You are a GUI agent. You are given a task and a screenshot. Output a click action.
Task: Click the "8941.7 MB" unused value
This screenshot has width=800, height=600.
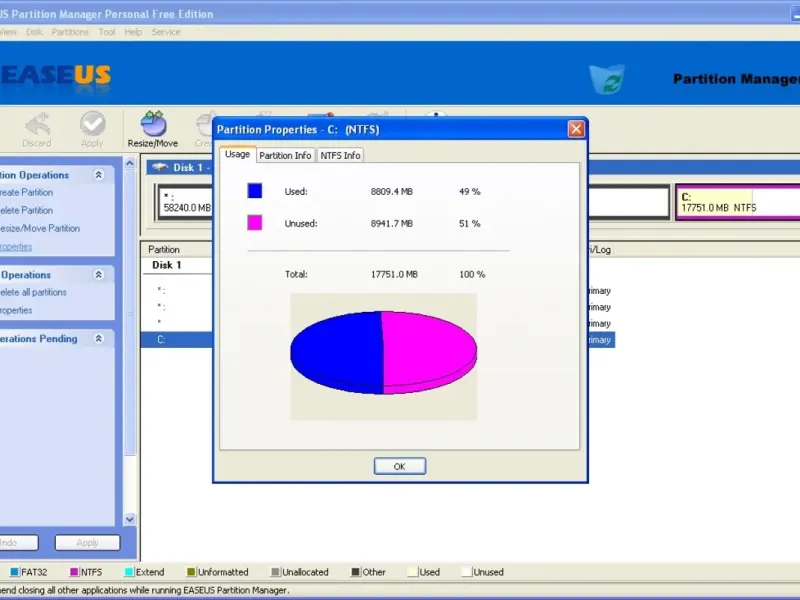[392, 223]
